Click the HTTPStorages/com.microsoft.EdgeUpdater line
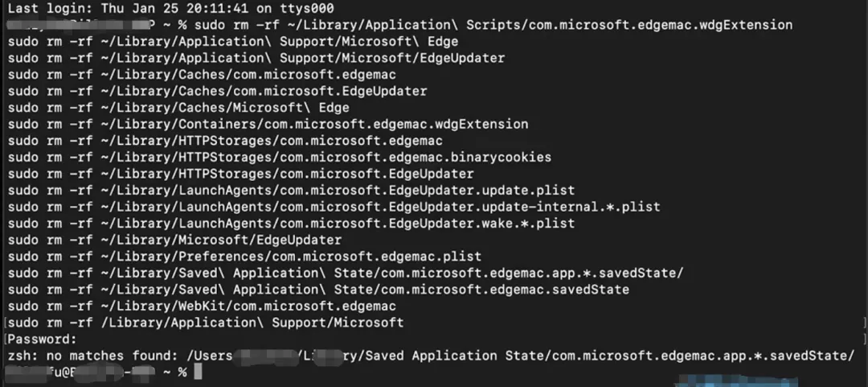 point(241,174)
